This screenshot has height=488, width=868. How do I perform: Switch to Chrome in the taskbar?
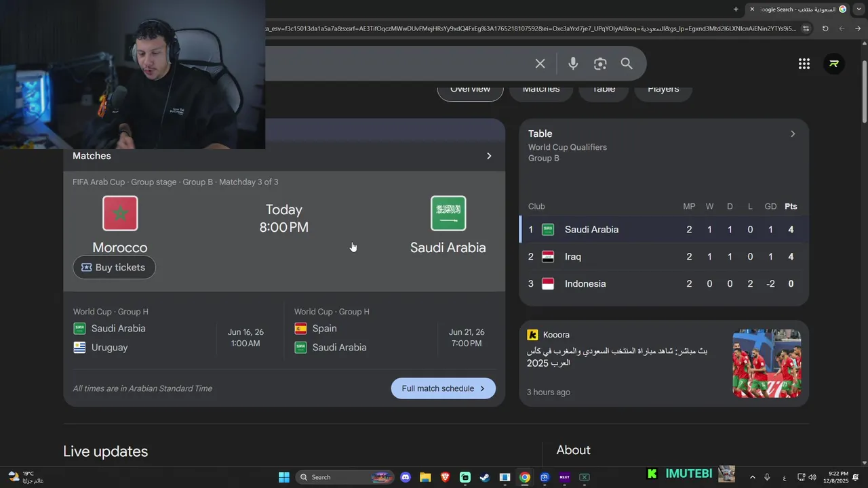524,477
